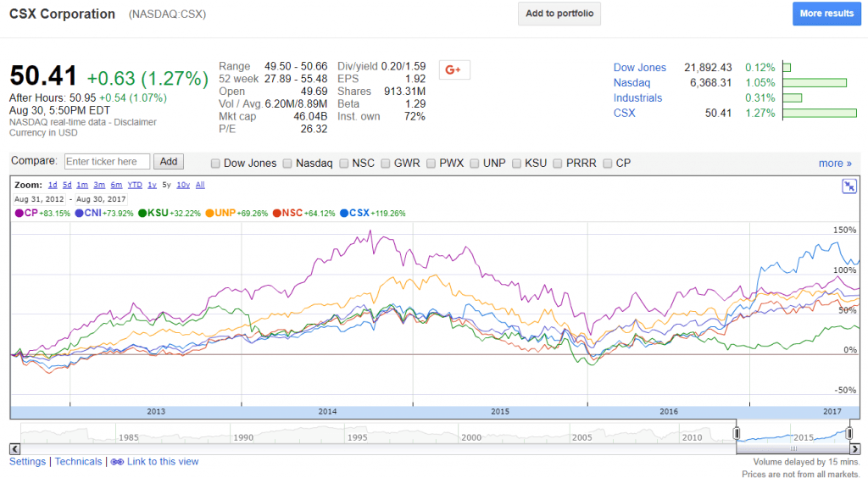868x478 pixels.
Task: Click the left range slider handle
Action: click(x=737, y=432)
